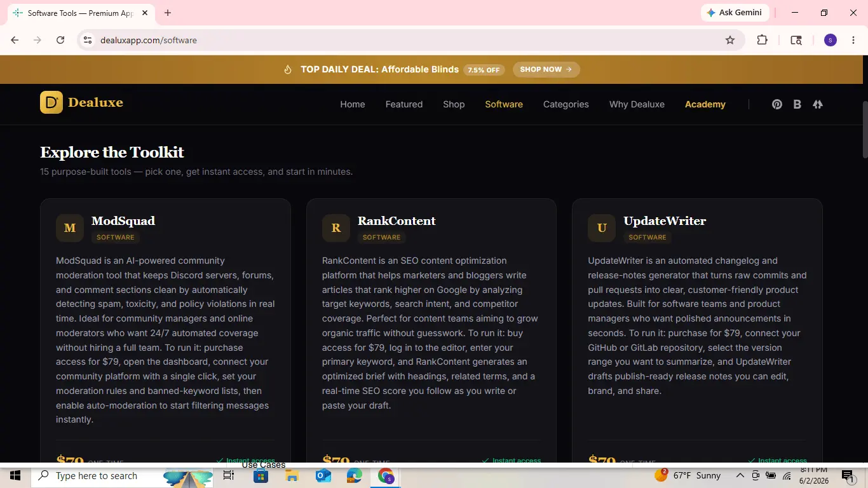Go back with the browser back arrow
Image resolution: width=868 pixels, height=488 pixels.
click(x=15, y=40)
